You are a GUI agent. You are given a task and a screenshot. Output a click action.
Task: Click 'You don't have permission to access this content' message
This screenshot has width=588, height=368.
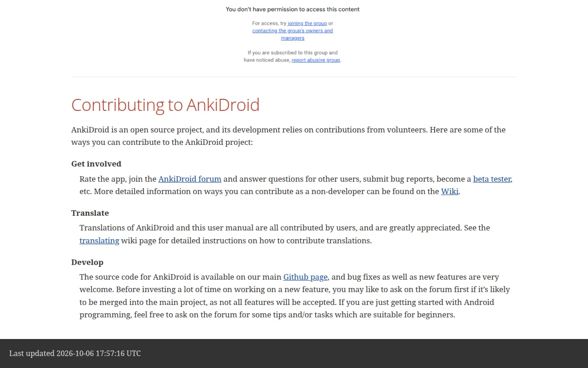(293, 9)
